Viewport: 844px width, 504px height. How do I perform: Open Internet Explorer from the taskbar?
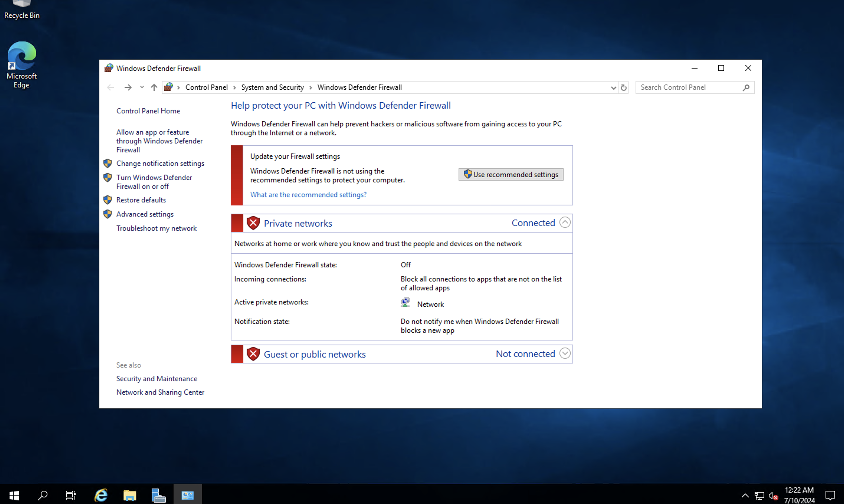tap(101, 495)
